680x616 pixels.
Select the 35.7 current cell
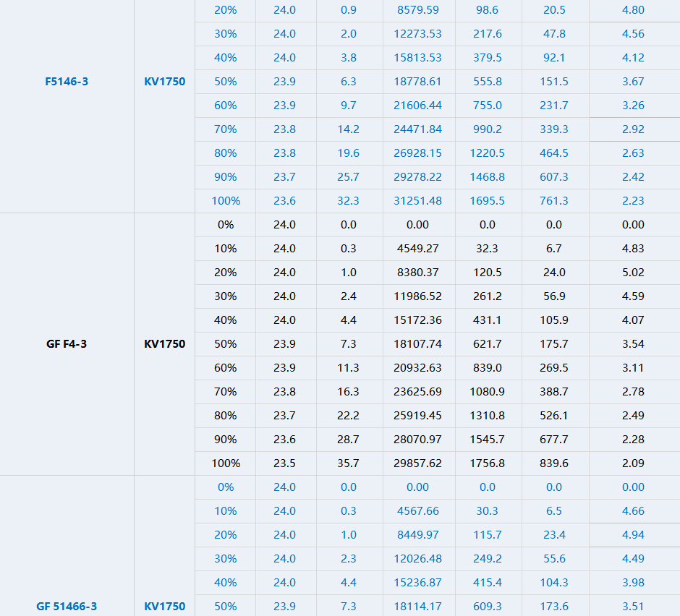pyautogui.click(x=348, y=463)
